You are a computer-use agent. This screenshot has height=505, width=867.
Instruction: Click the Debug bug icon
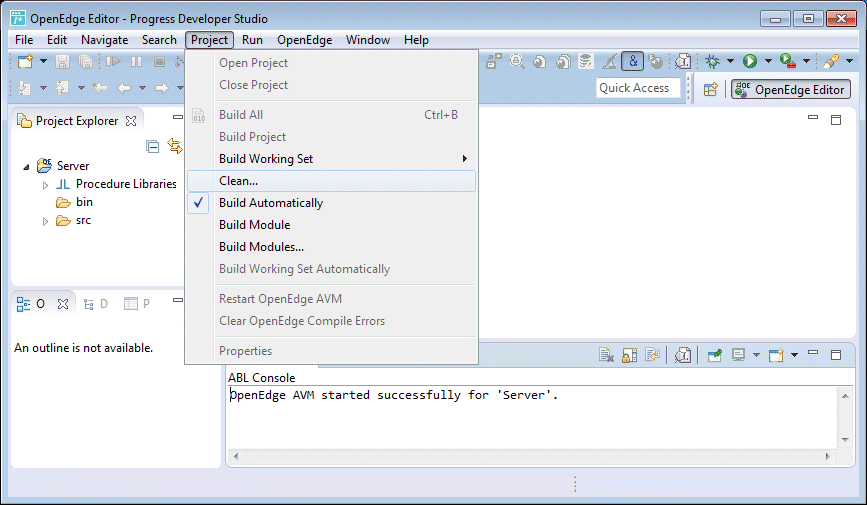coord(712,61)
